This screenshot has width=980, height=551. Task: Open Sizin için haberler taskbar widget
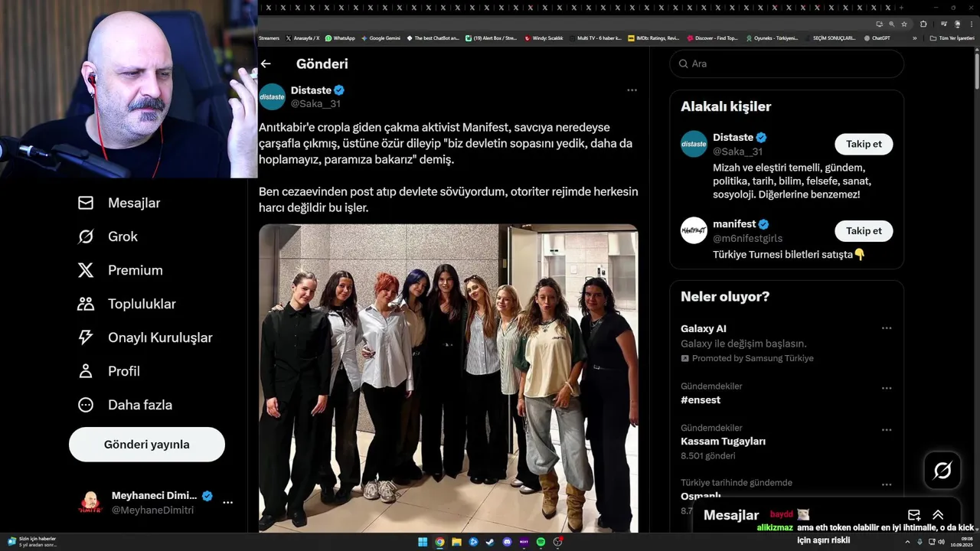click(33, 542)
